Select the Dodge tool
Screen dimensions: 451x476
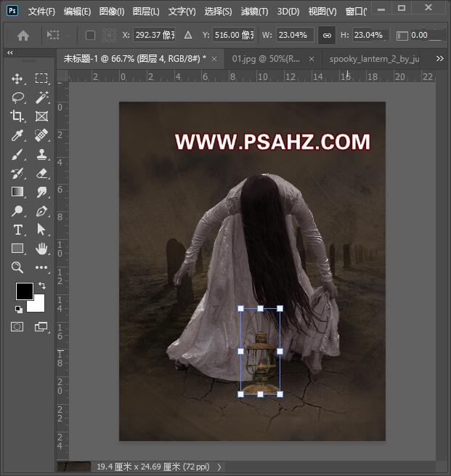17,211
